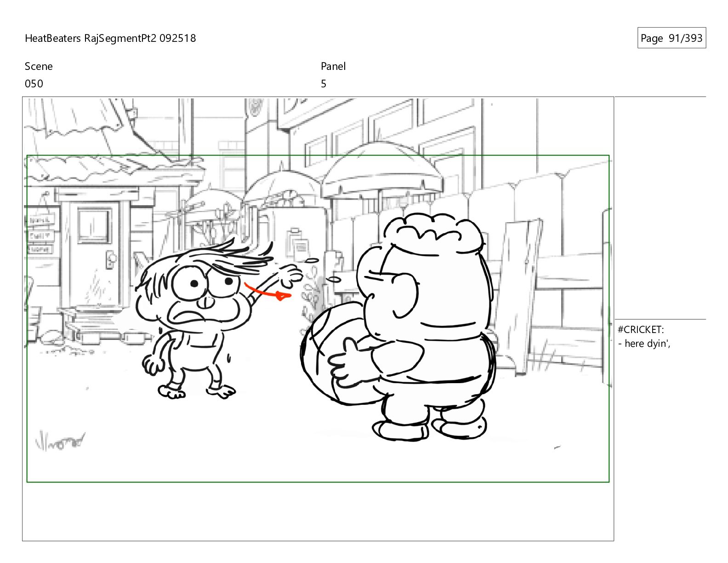Image resolution: width=728 pixels, height=563 pixels.
Task: Click the '#CRICKET:' dialogue heading
Action: (641, 329)
